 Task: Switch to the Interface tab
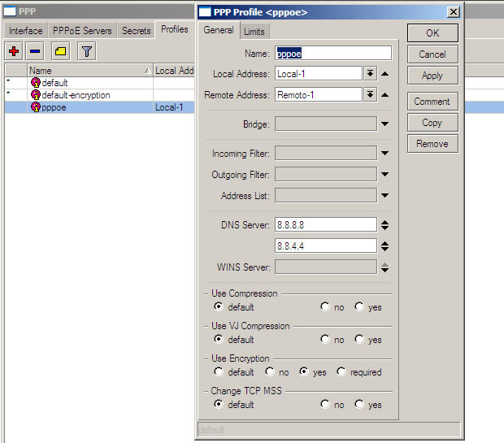26,31
